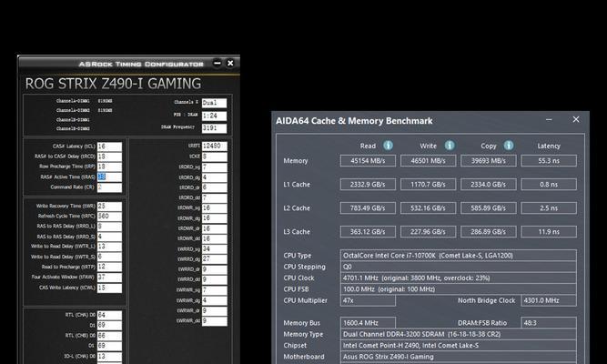Select the tCKE field
Image resolution: width=607 pixels, height=364 pixels.
point(215,157)
